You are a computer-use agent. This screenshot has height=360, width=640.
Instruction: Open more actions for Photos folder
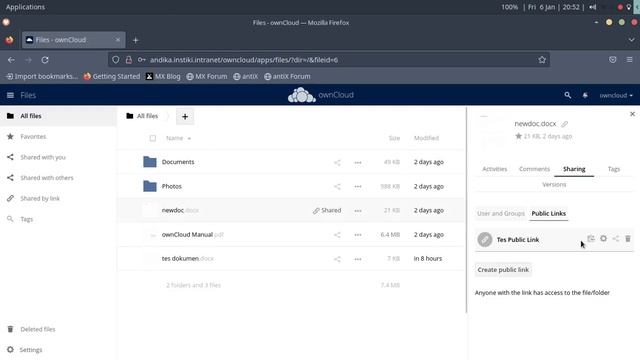click(358, 187)
